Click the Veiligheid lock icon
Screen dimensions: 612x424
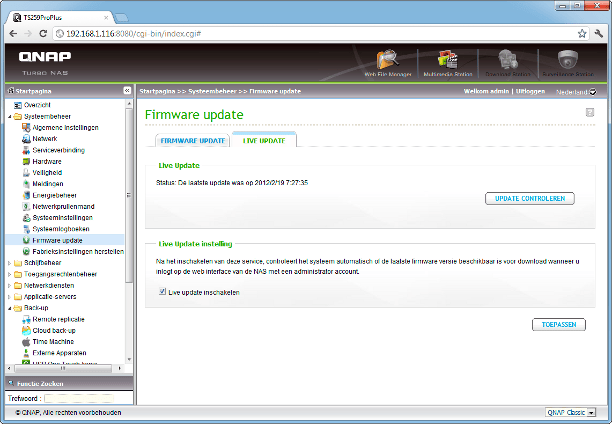pyautogui.click(x=26, y=173)
